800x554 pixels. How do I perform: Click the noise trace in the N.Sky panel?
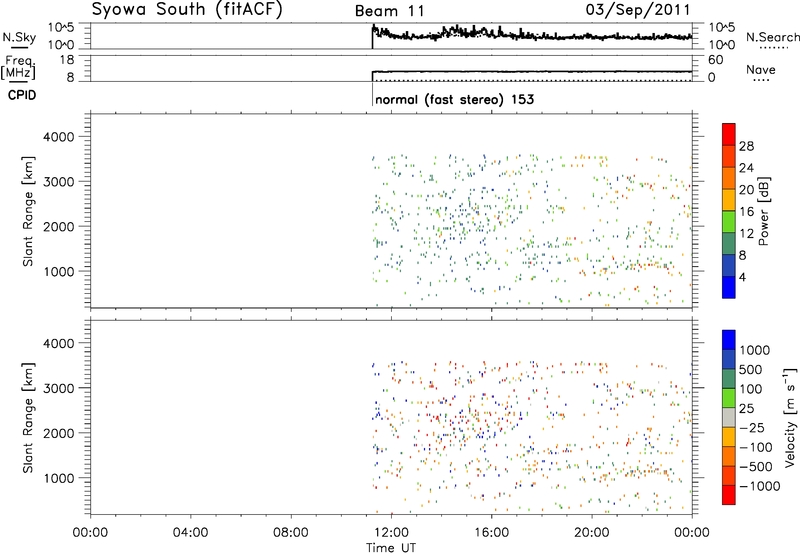pyautogui.click(x=532, y=35)
